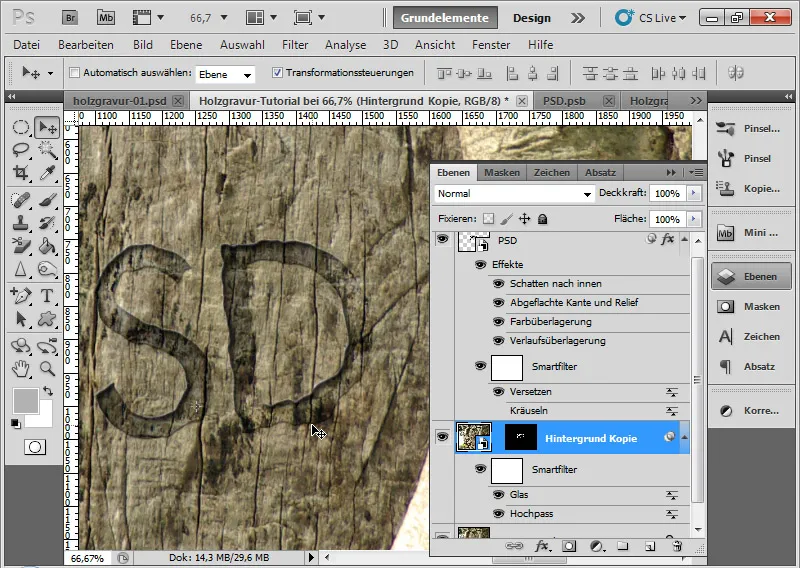This screenshot has height=568, width=800.
Task: Hide the Versetzen smart filter
Action: (498, 392)
